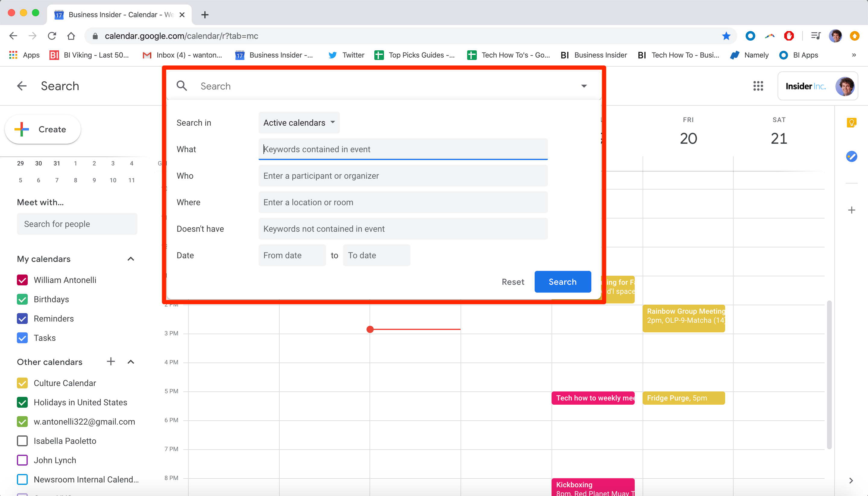Open Google Keep in side panel
This screenshot has width=868, height=496.
pos(851,123)
